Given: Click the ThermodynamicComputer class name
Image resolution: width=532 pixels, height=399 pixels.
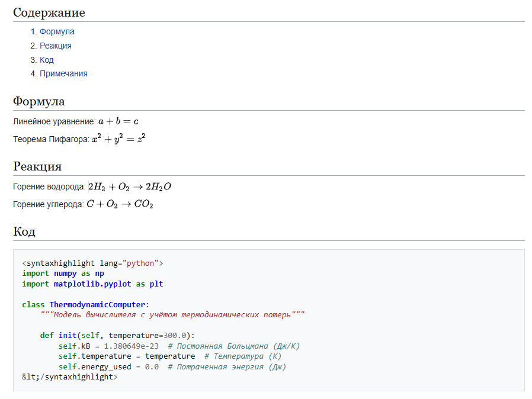Looking at the screenshot, I should pos(97,305).
